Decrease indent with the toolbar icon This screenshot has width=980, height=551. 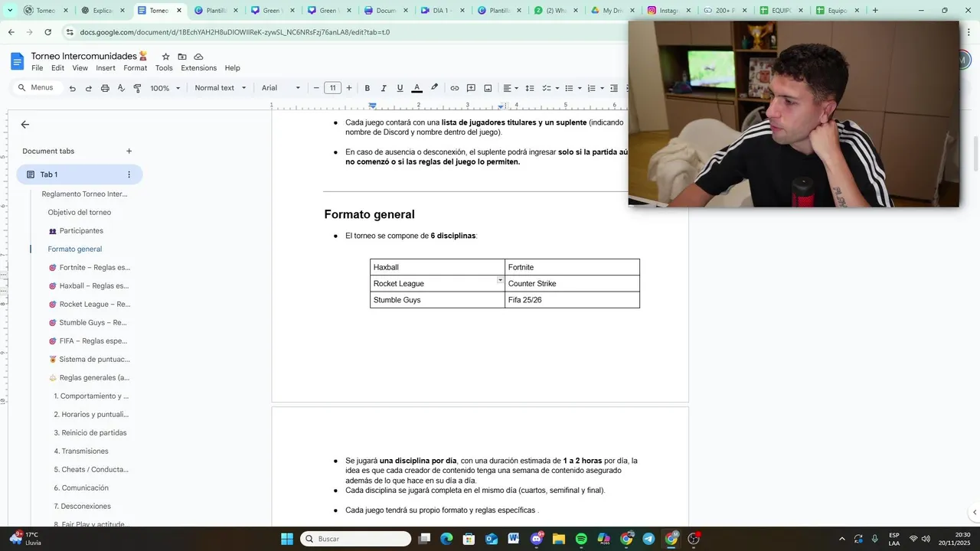tap(614, 88)
